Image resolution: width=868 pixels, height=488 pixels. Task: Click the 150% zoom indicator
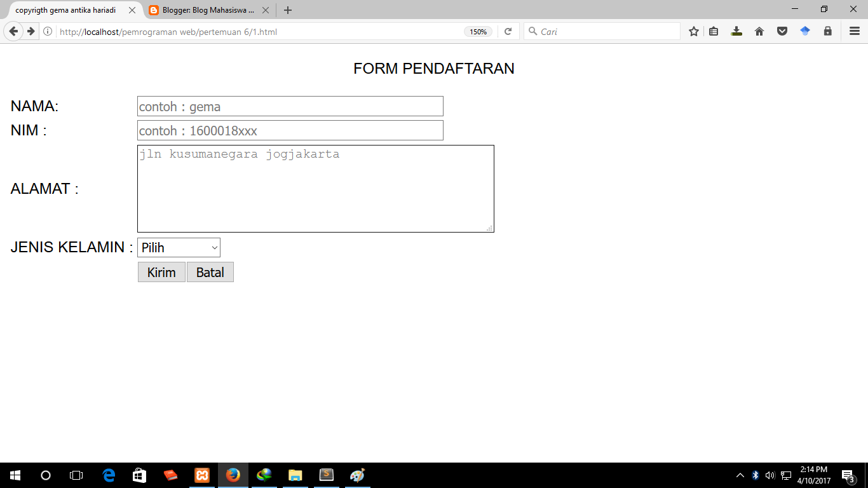(477, 31)
